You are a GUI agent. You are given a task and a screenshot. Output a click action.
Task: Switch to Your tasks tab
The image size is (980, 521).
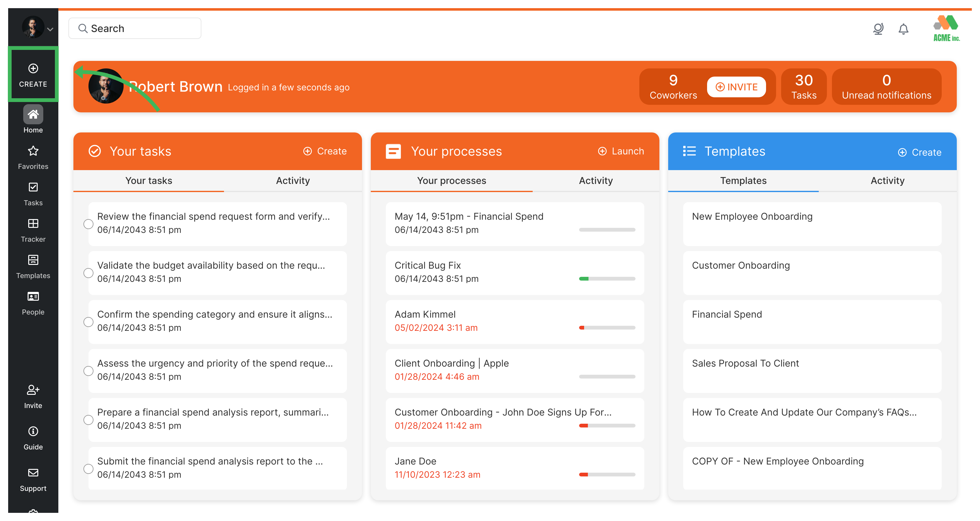point(149,181)
